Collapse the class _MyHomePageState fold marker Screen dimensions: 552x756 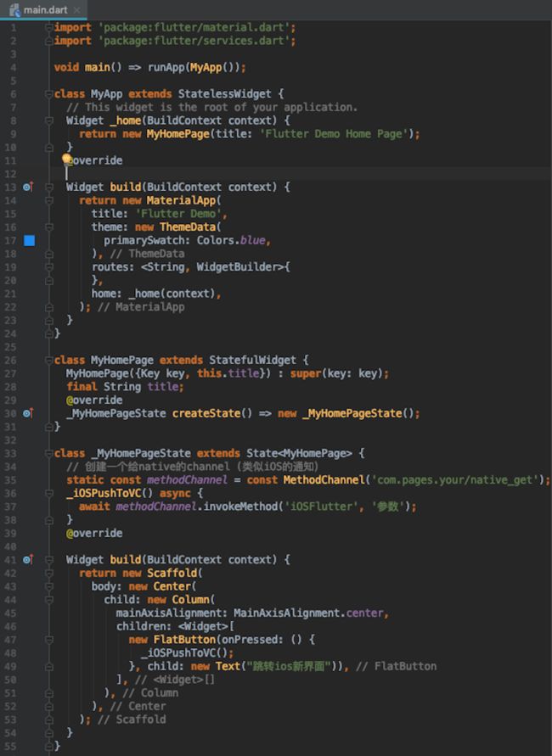pyautogui.click(x=48, y=453)
